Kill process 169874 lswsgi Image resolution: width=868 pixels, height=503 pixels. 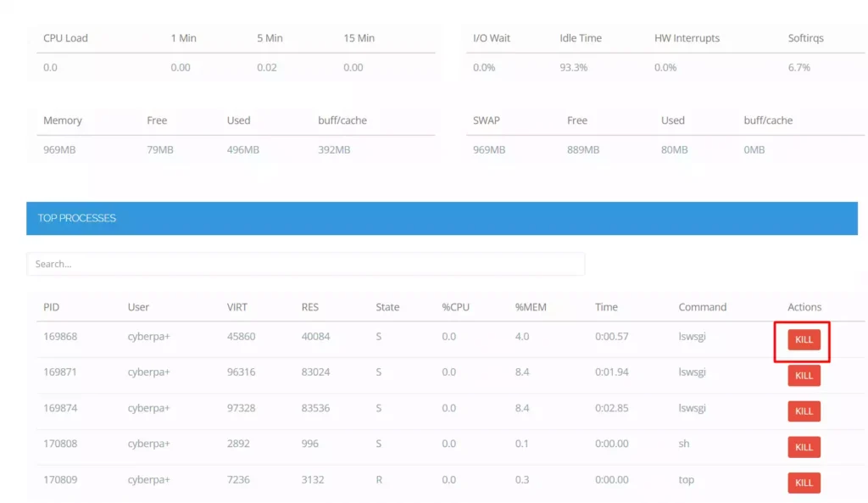pyautogui.click(x=804, y=411)
